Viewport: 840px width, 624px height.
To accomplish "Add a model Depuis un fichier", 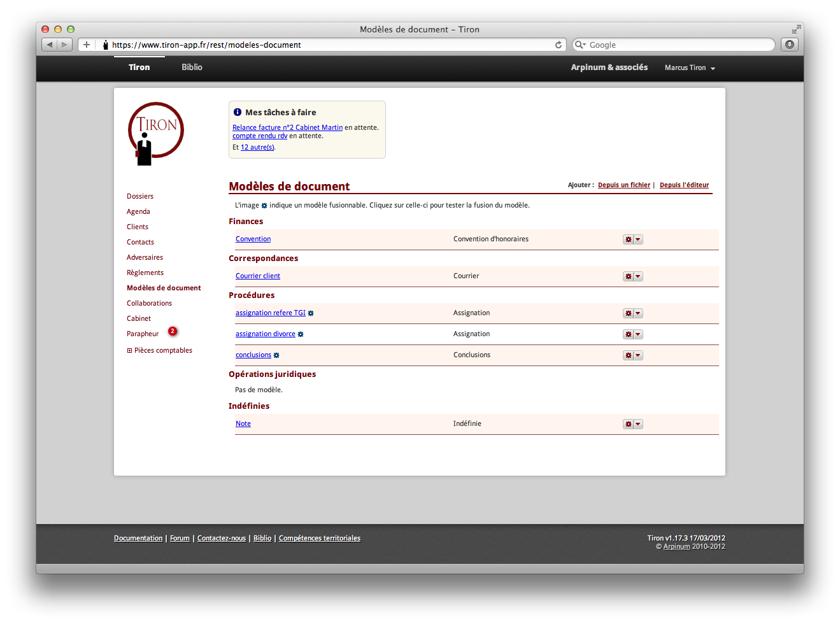I will point(624,185).
